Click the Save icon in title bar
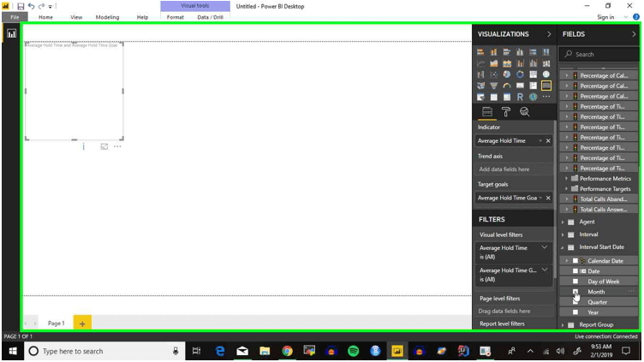 click(x=21, y=6)
